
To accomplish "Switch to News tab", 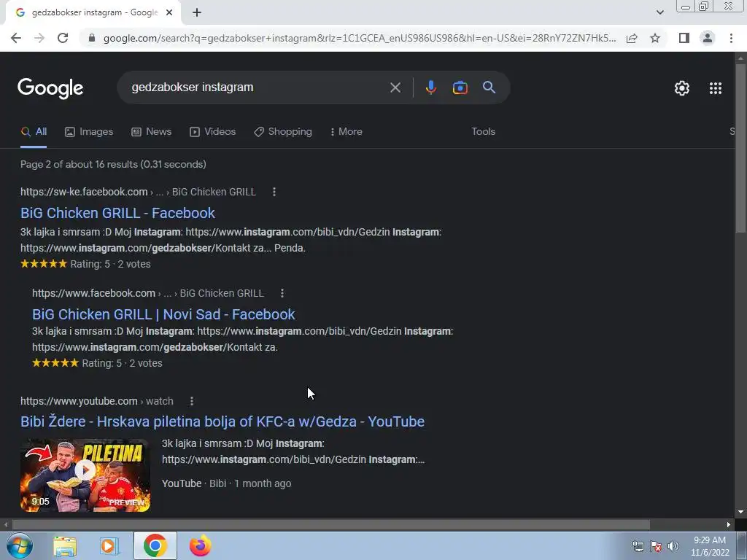I will (151, 132).
